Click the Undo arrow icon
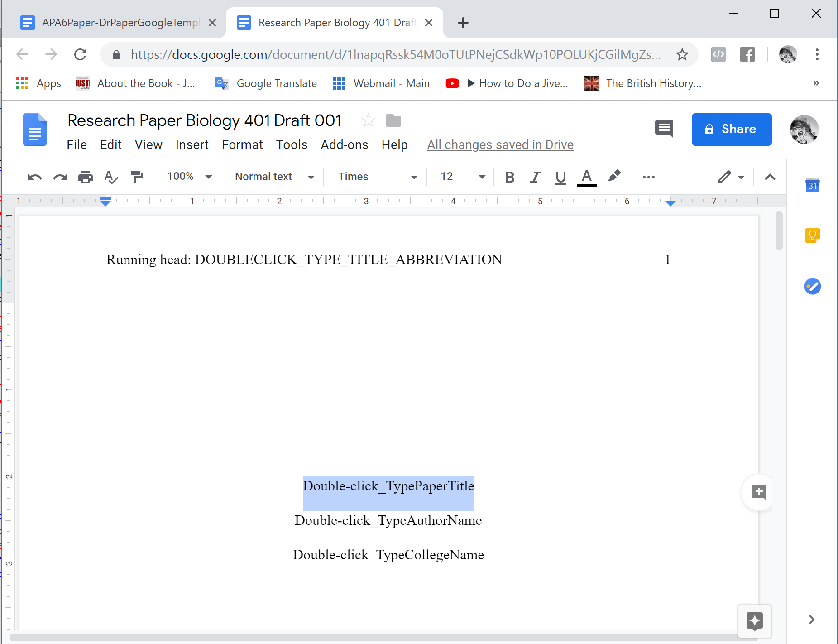The height and width of the screenshot is (644, 838). pos(34,177)
